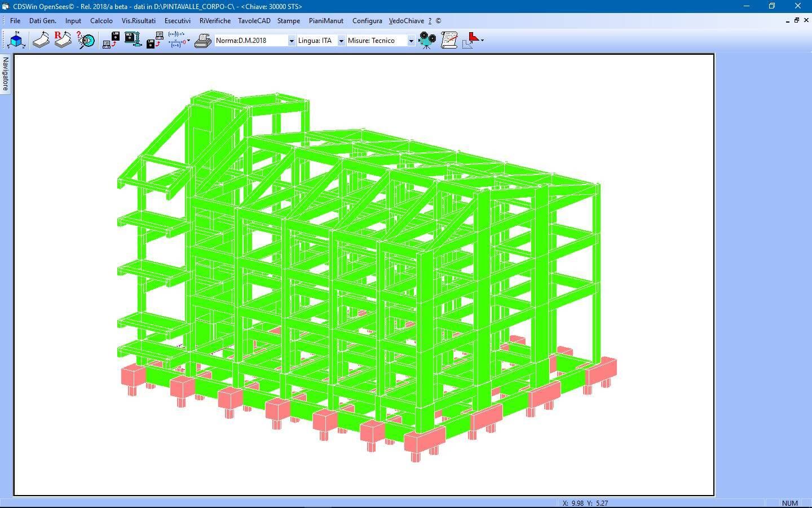Open the Misure Tecnico dropdown
This screenshot has height=508, width=812.
411,41
